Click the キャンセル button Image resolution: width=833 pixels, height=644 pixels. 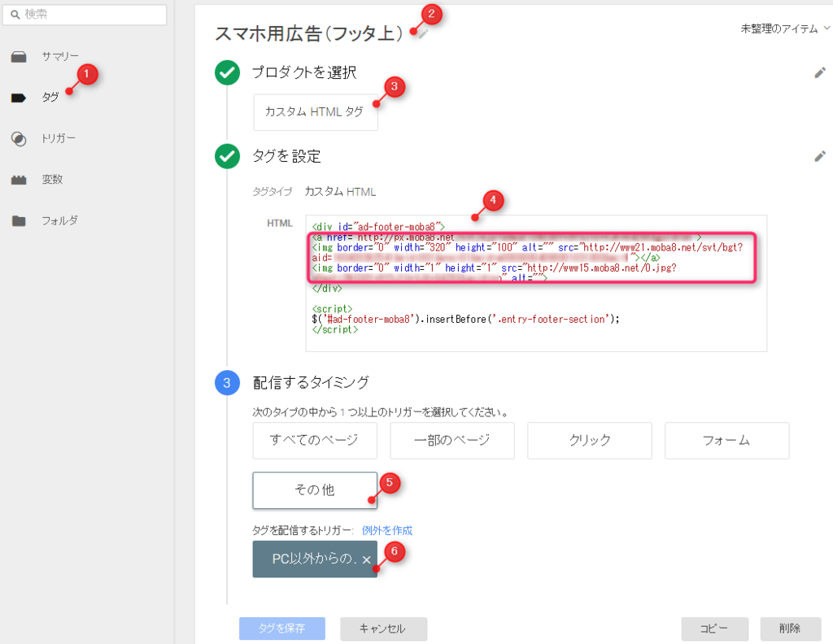[x=383, y=629]
